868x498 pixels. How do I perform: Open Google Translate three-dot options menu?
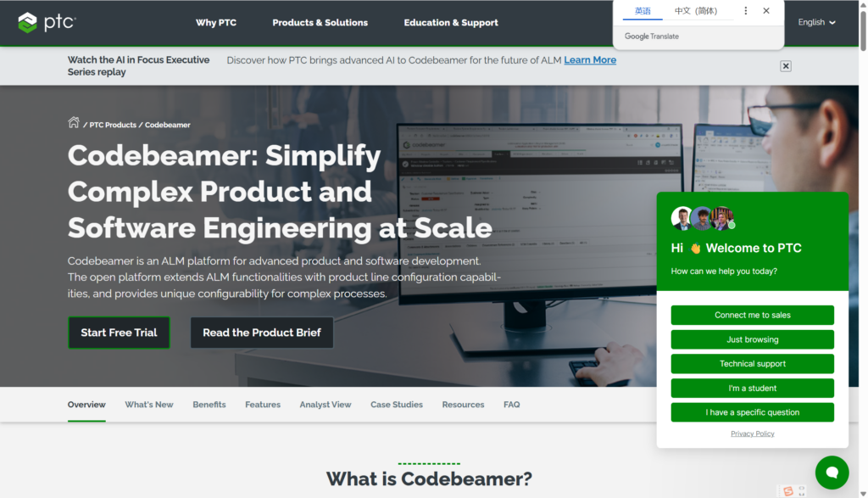746,11
